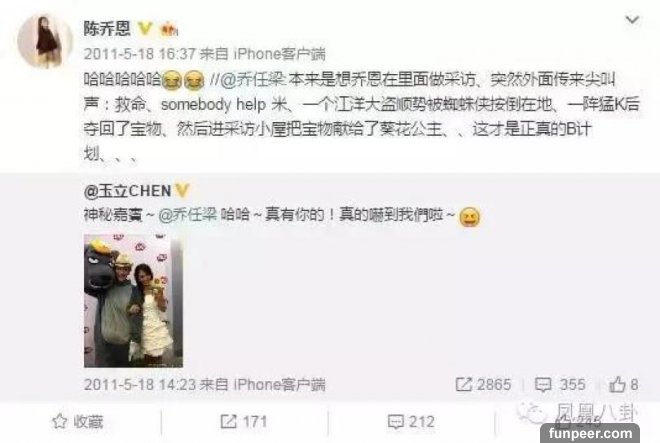Open the @玉立CHEN original poster link
The width and height of the screenshot is (660, 443).
pos(127,191)
